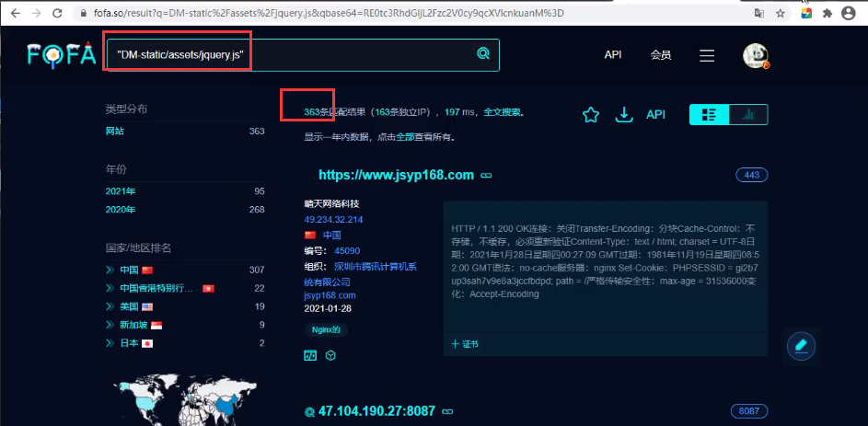Click the search magnifier icon in FOFA search box
The image size is (868, 426).
tap(482, 54)
